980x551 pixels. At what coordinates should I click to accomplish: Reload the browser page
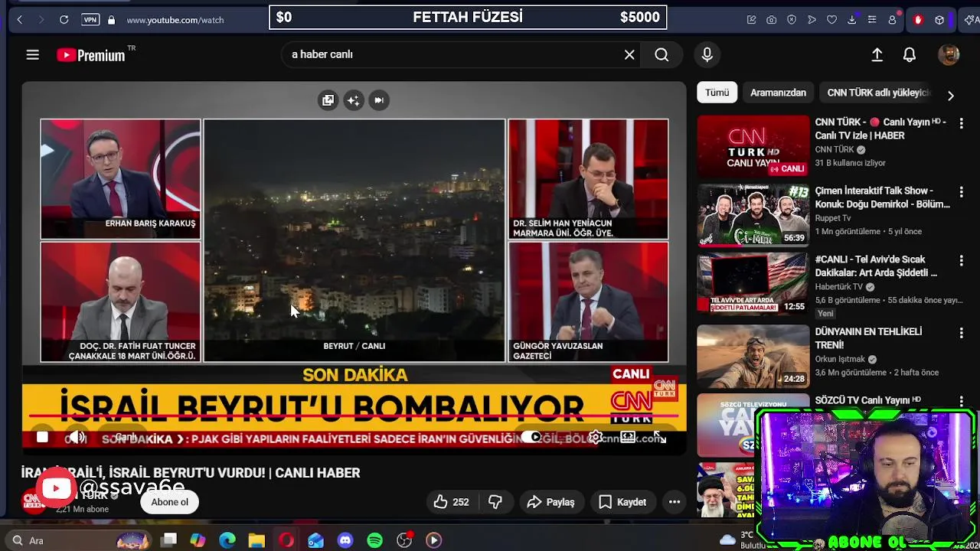click(x=64, y=20)
